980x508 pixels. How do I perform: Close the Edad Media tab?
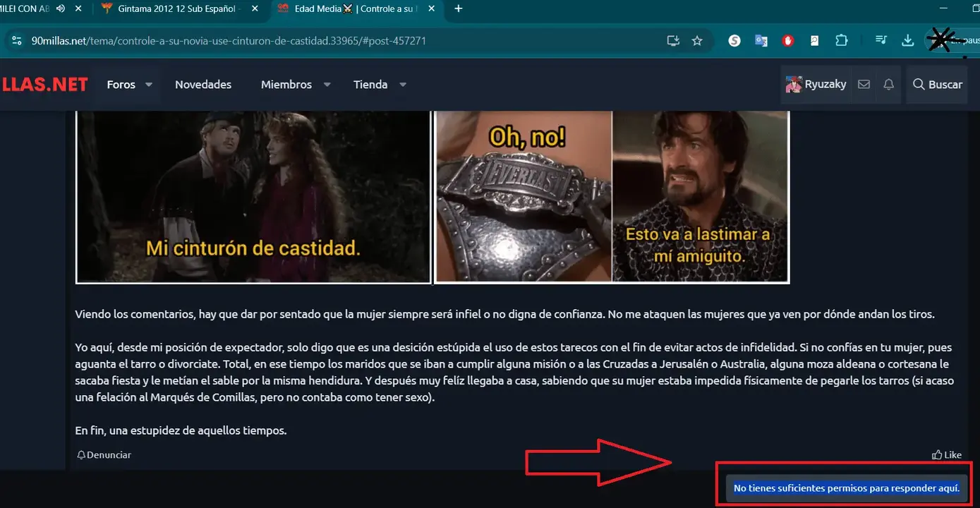point(431,9)
